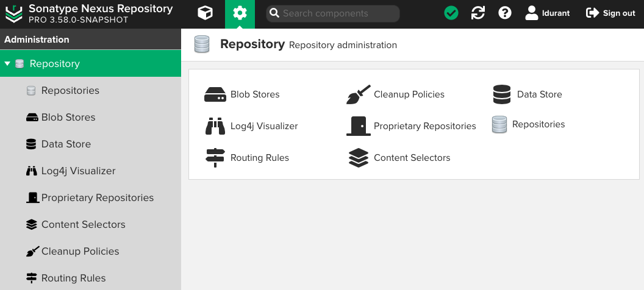The image size is (644, 290).
Task: Open Cleanup Policies link in main panel
Action: coord(409,94)
